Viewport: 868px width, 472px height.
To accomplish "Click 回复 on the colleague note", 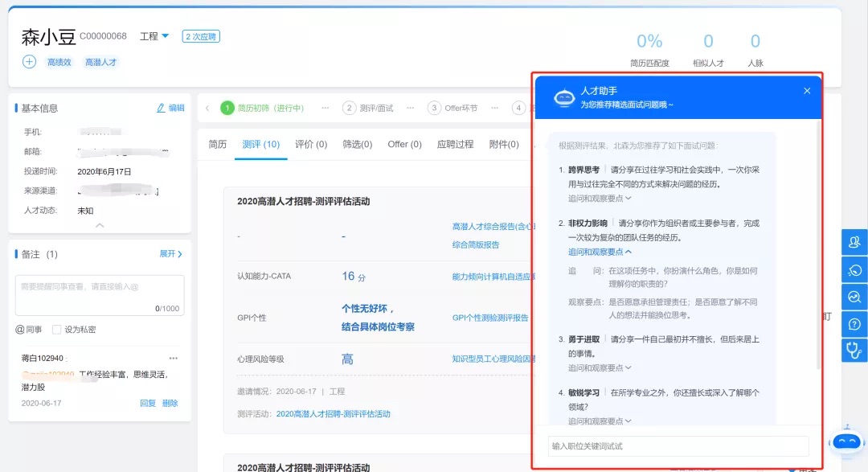I will (148, 403).
